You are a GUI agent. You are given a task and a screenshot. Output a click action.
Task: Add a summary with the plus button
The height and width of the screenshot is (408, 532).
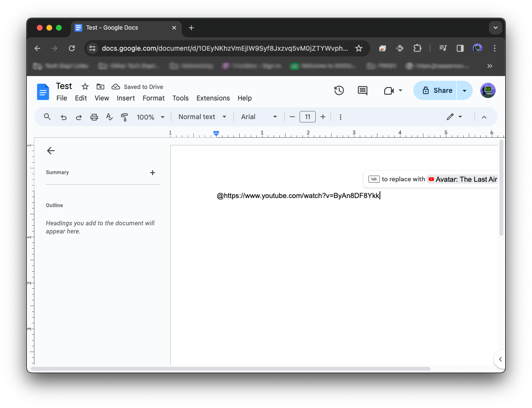point(153,173)
